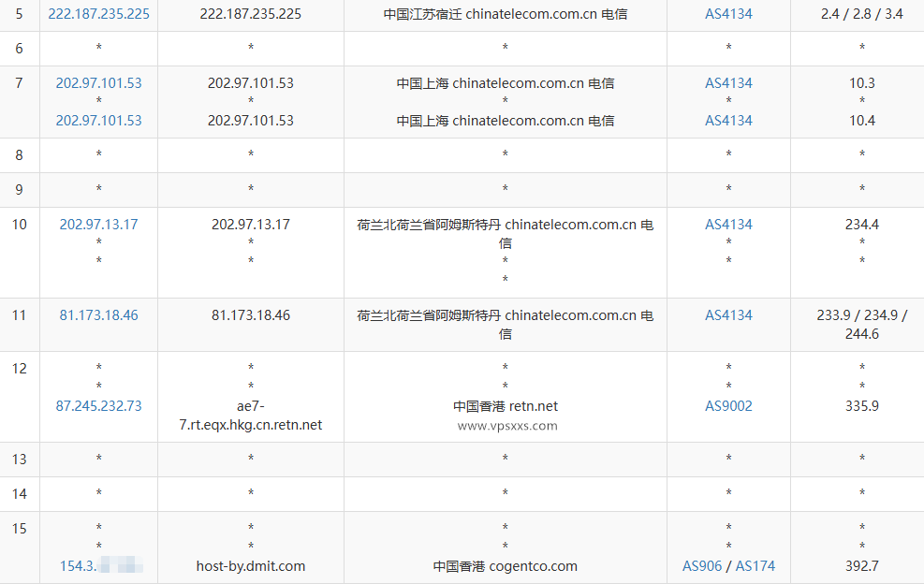Select hop number 10

(20, 225)
